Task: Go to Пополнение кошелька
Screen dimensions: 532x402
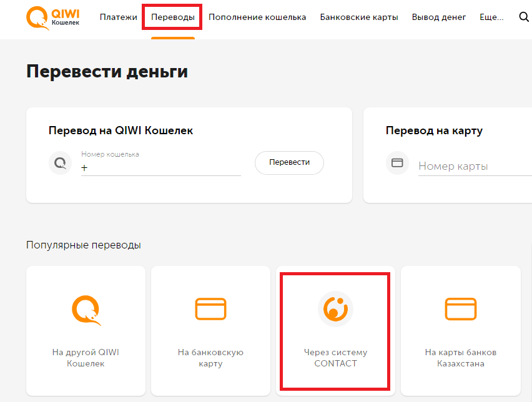Action: (257, 17)
